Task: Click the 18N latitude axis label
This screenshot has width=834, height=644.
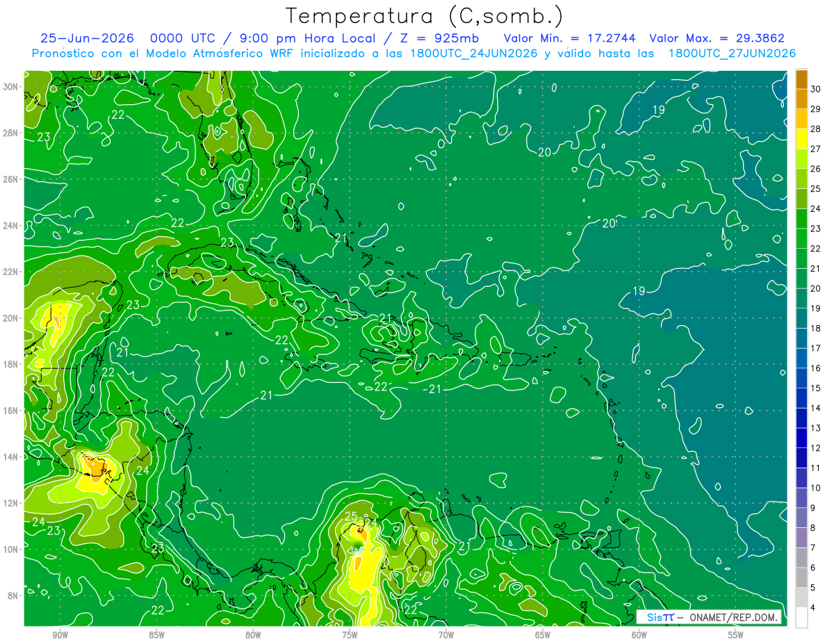Action: tap(10, 364)
